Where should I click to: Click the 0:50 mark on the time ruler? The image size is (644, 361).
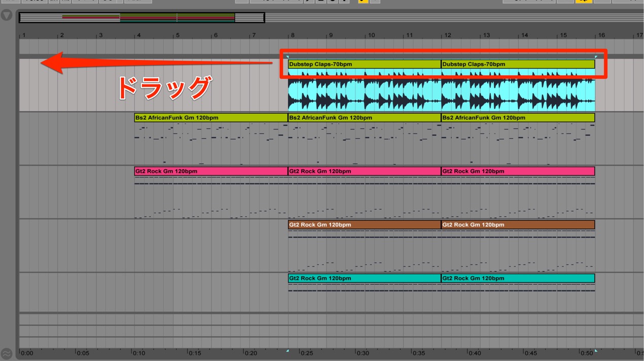(x=586, y=353)
